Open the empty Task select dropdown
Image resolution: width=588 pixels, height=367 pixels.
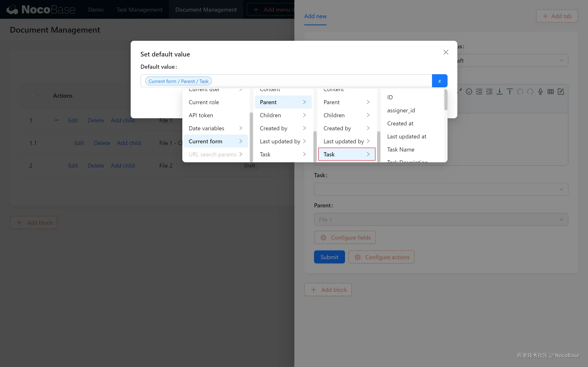click(441, 189)
